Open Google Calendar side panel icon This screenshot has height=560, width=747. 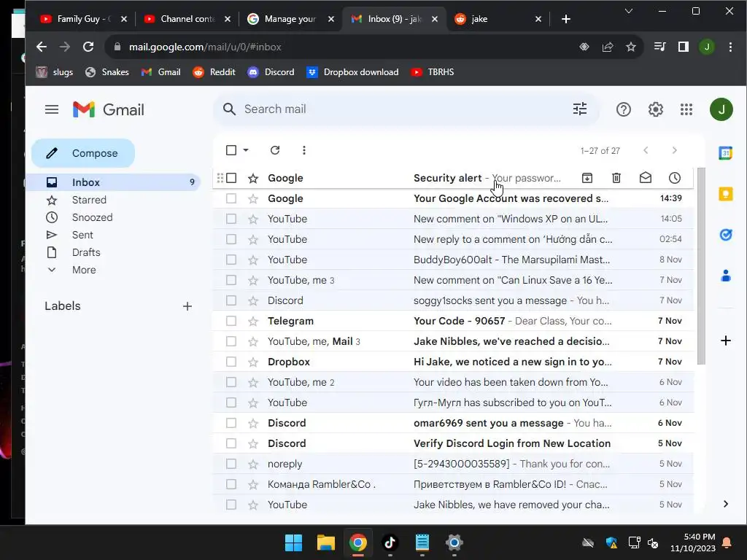click(725, 153)
